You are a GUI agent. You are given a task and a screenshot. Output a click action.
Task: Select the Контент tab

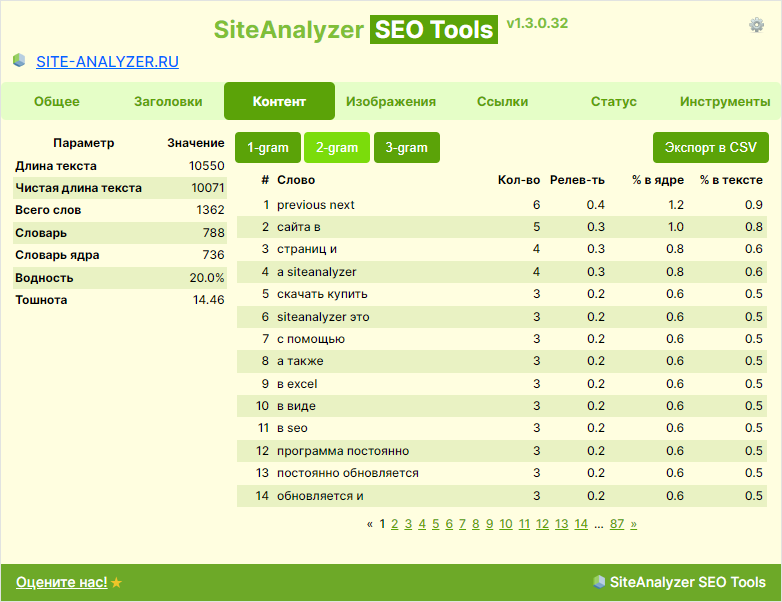279,101
